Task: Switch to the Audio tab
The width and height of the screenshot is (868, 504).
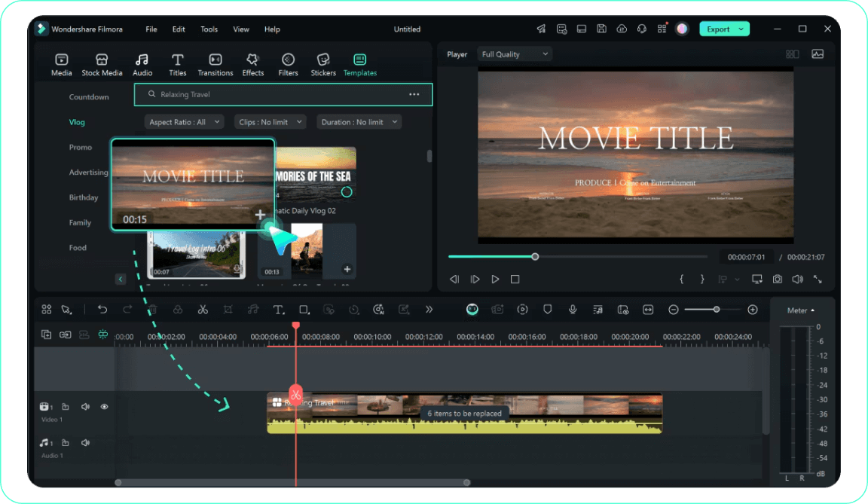Action: (x=142, y=65)
